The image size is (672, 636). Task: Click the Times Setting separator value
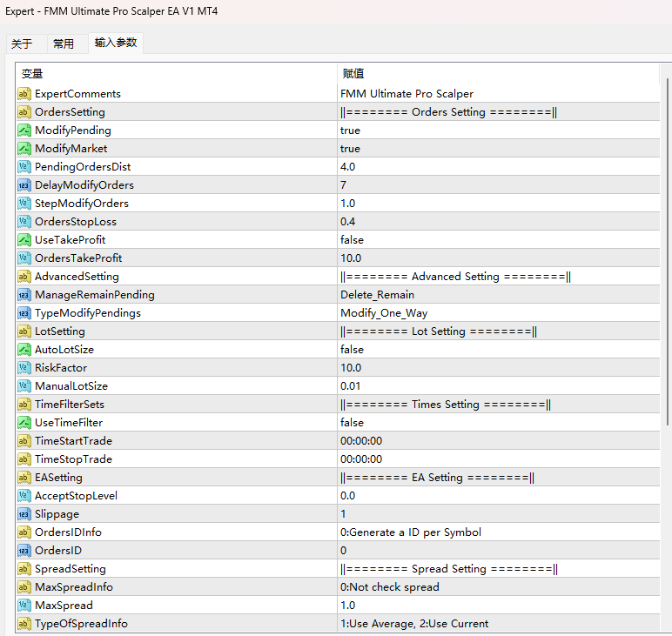446,405
